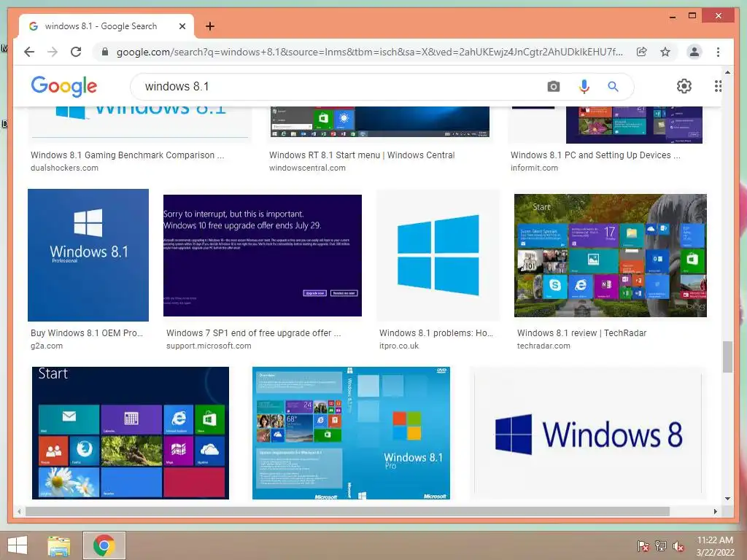747x560 pixels.
Task: Select the Windows 8 logo image
Action: click(x=588, y=435)
